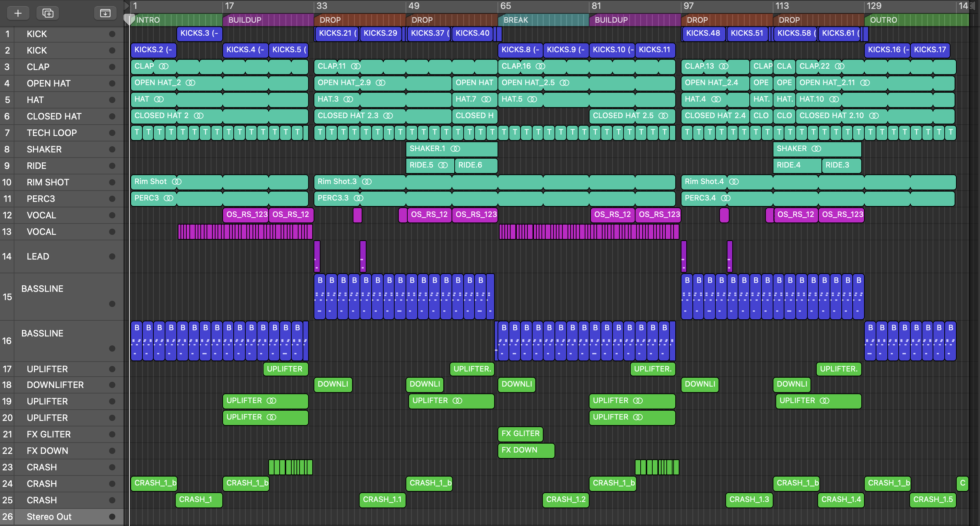Screen dimensions: 980x526
Task: Click loop icon on OPEN HAT_2.9 region
Action: click(381, 83)
